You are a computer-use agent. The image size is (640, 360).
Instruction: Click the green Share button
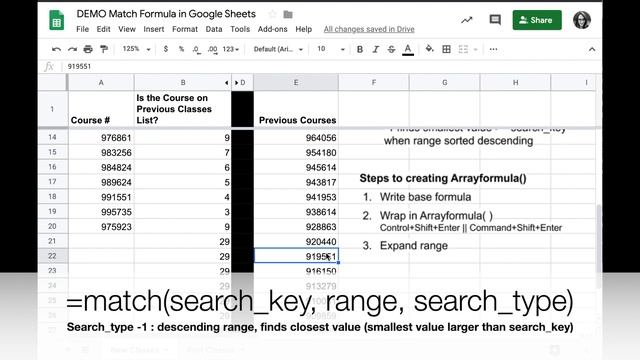tap(537, 20)
